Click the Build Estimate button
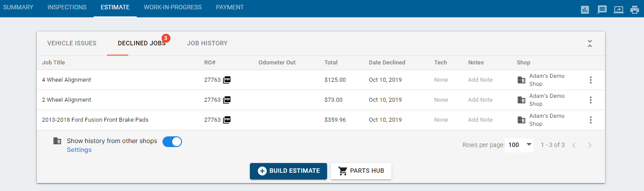 [288, 171]
